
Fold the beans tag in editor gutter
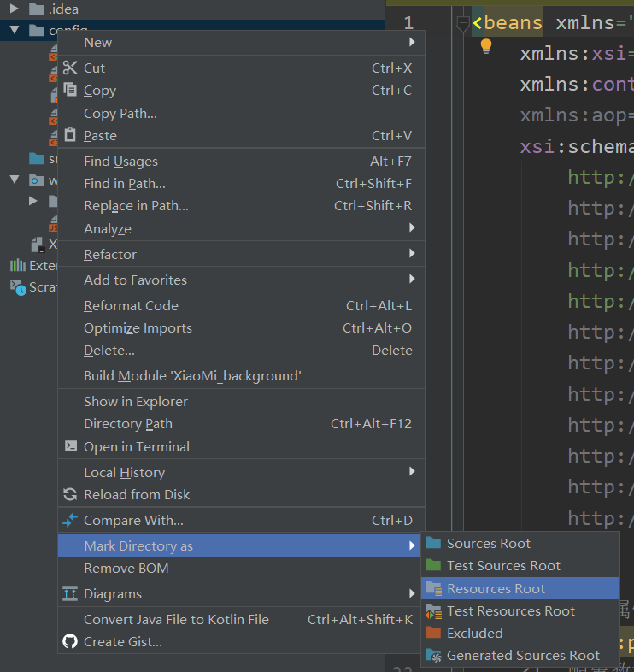tap(462, 23)
